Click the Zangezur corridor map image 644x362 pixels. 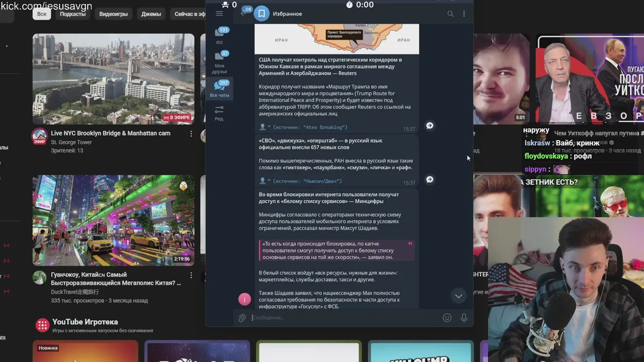pos(337,39)
